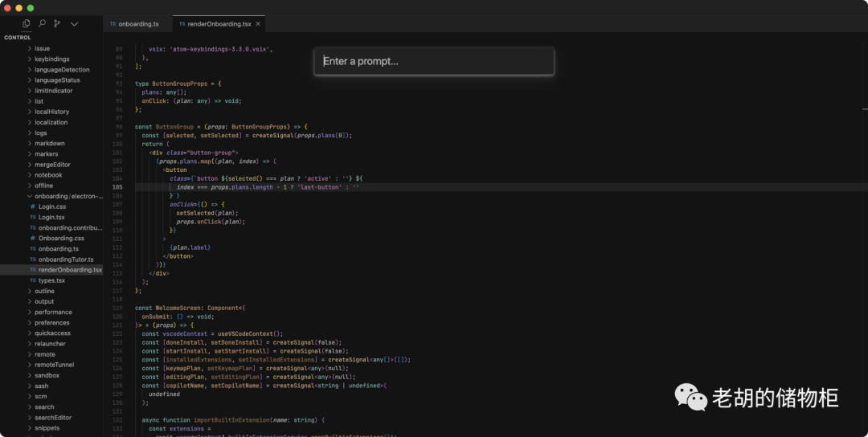Viewport: 868px width, 437px height.
Task: Expand the quickaccess folder
Action: pyautogui.click(x=51, y=333)
